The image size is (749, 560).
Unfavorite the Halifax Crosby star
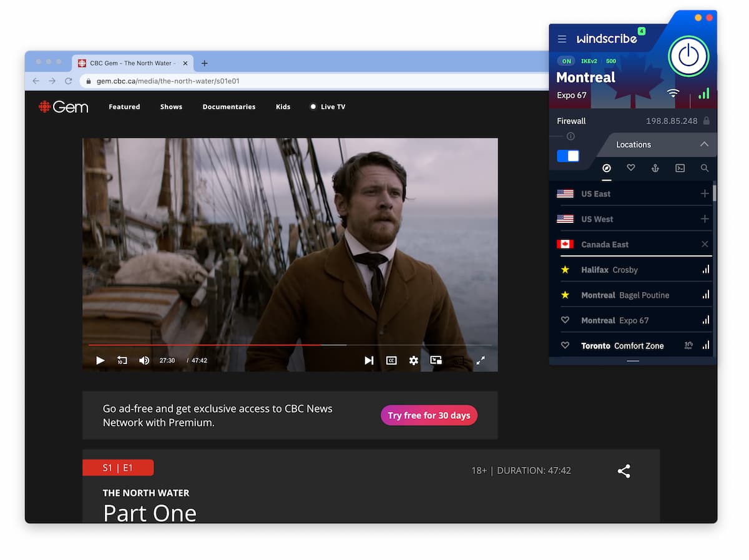coord(565,270)
